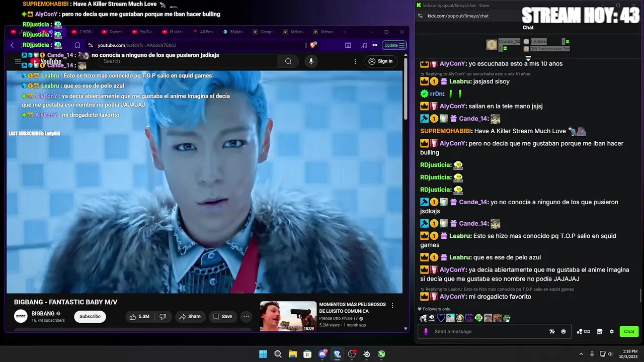Open Leabru's profile from 'jasjasd sisoy' message
This screenshot has width=644, height=362.
pyautogui.click(x=460, y=81)
